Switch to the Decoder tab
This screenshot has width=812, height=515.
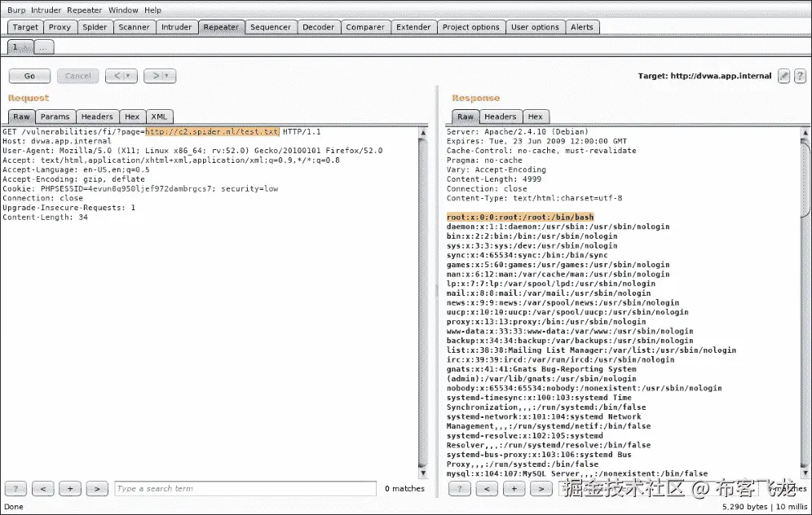click(x=319, y=27)
